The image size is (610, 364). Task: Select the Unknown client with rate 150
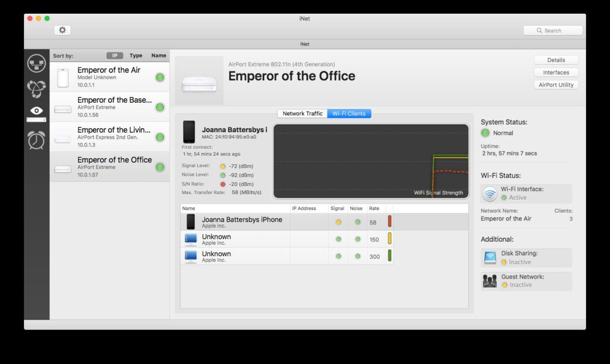(x=287, y=239)
